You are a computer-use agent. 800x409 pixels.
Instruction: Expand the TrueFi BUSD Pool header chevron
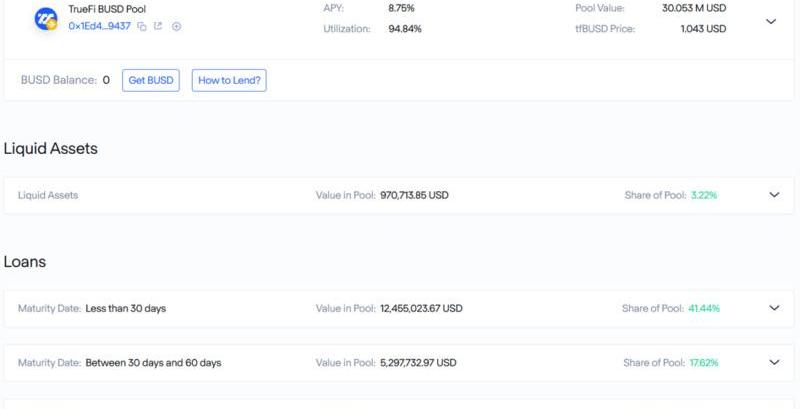point(770,20)
